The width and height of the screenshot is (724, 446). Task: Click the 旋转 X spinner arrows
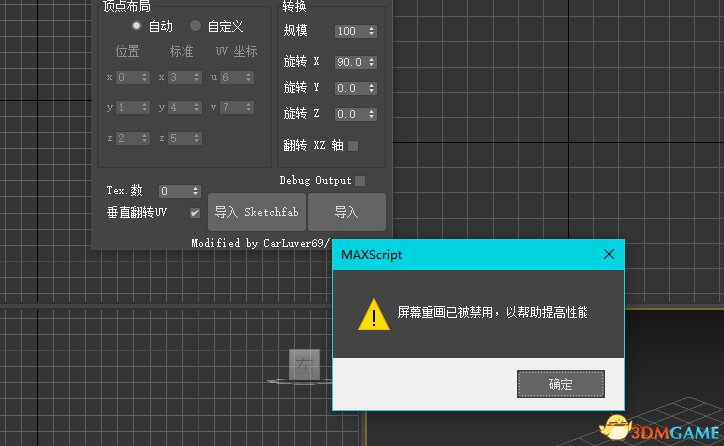click(x=372, y=61)
